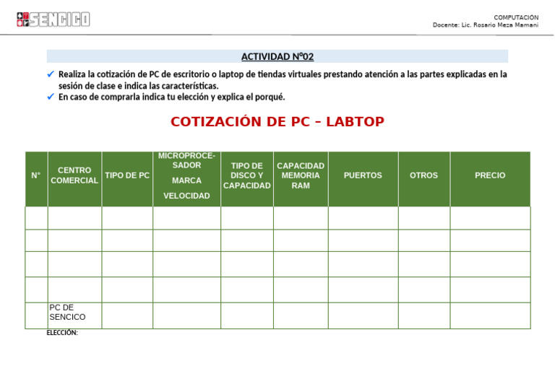Click the checkmark bullet before 'En caso de comprarla'
555x392 pixels.
[x=51, y=97]
